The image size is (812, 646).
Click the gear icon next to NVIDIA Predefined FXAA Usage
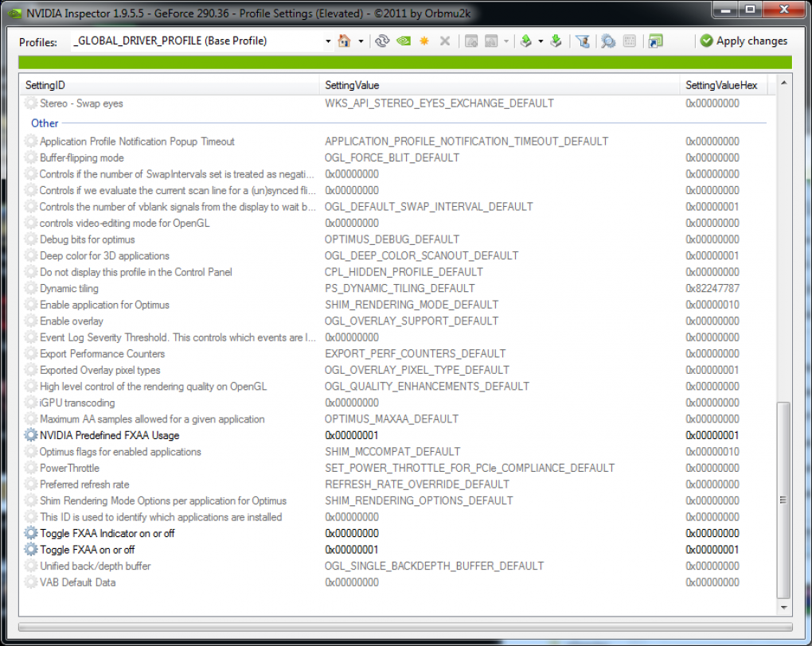(x=31, y=435)
